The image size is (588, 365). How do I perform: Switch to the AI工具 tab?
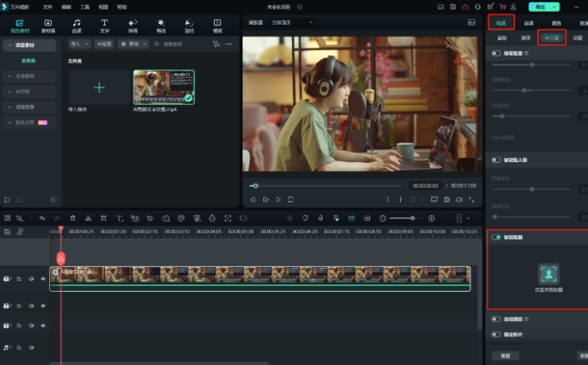click(551, 37)
